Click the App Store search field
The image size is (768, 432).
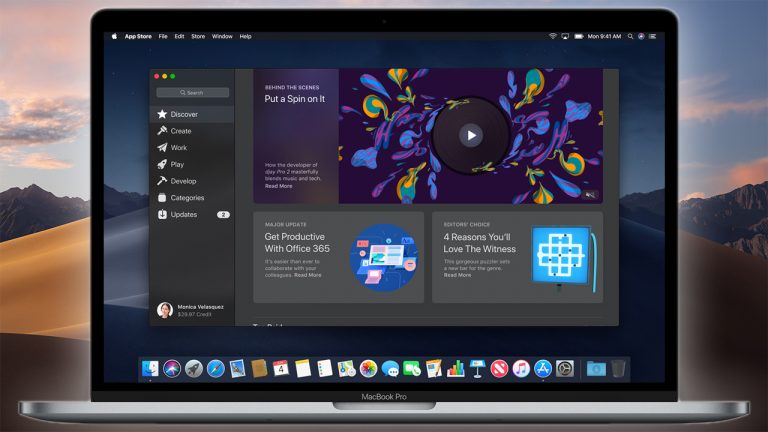(192, 92)
